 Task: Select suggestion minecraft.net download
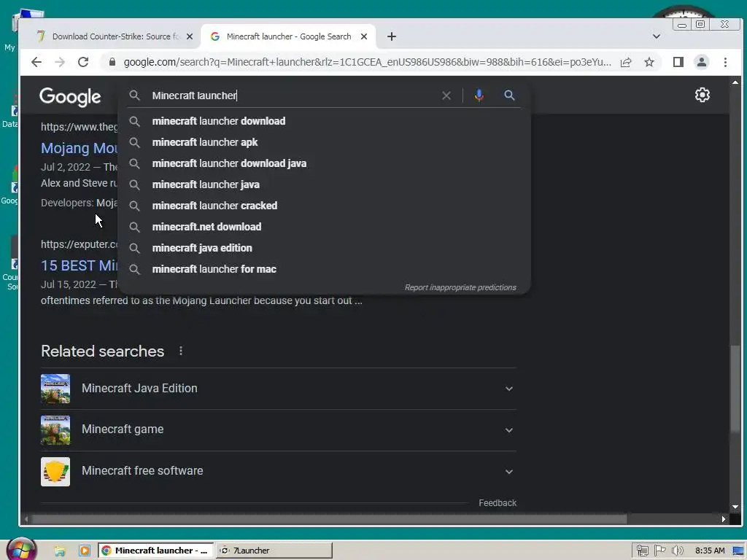324,227
